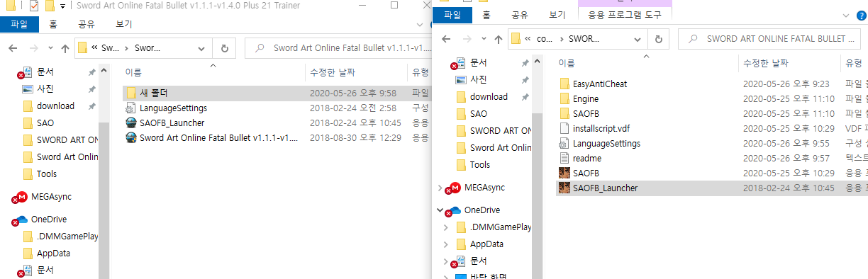Open Tools folder in right window's navigation pane

pos(480,164)
